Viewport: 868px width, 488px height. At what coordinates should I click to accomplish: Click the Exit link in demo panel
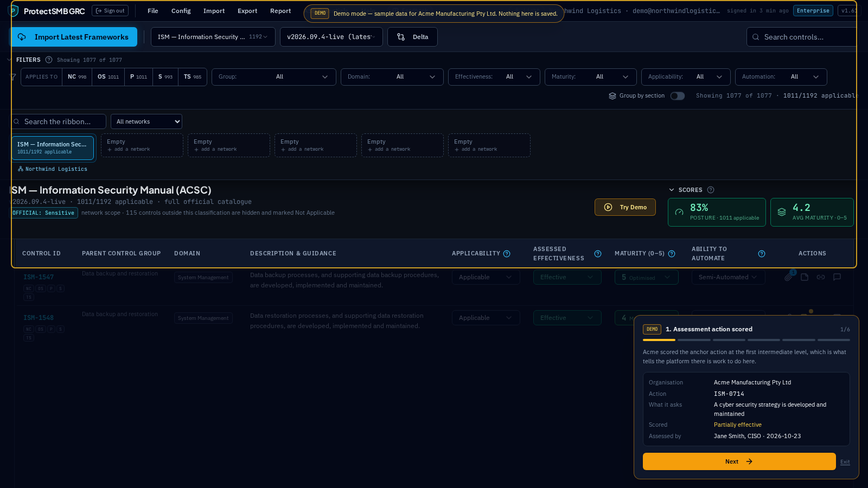(845, 462)
